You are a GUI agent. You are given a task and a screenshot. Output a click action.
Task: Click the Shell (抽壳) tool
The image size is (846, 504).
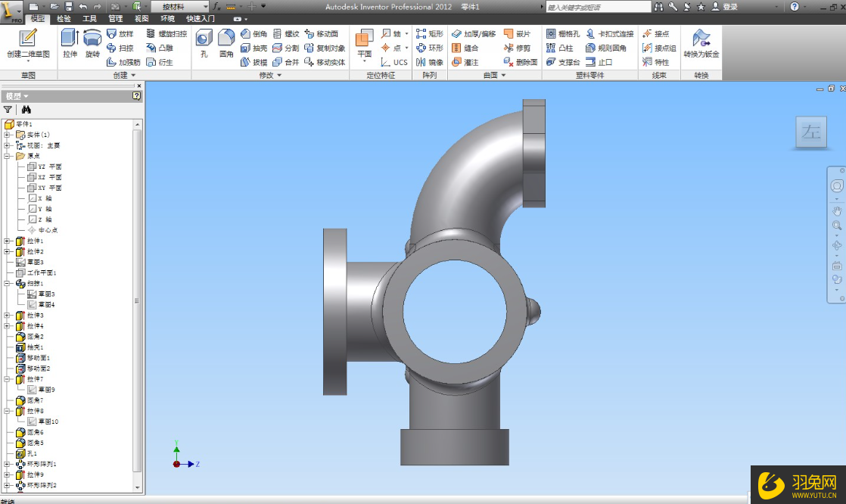pyautogui.click(x=254, y=48)
